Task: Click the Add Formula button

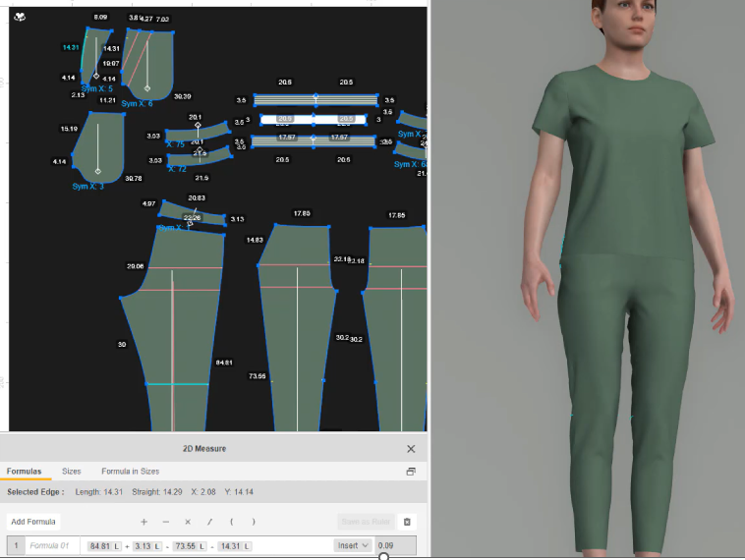Action: click(33, 522)
